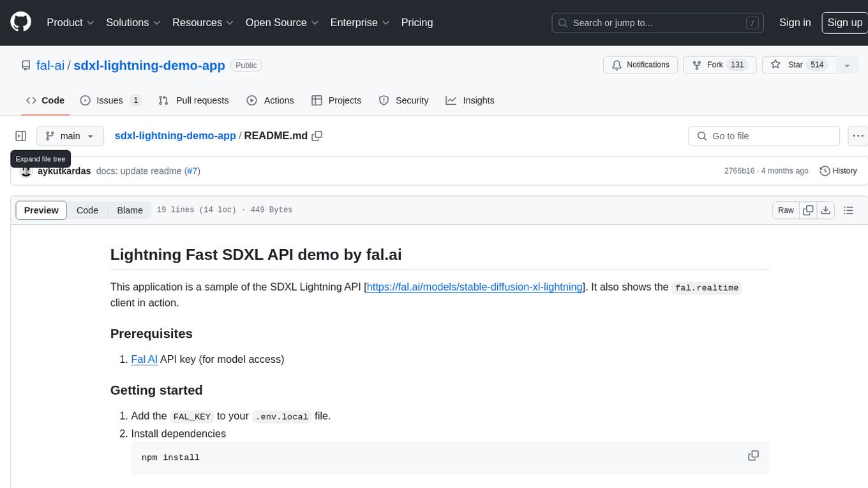Viewport: 868px width, 488px height.
Task: Select the Code view
Action: tap(87, 210)
